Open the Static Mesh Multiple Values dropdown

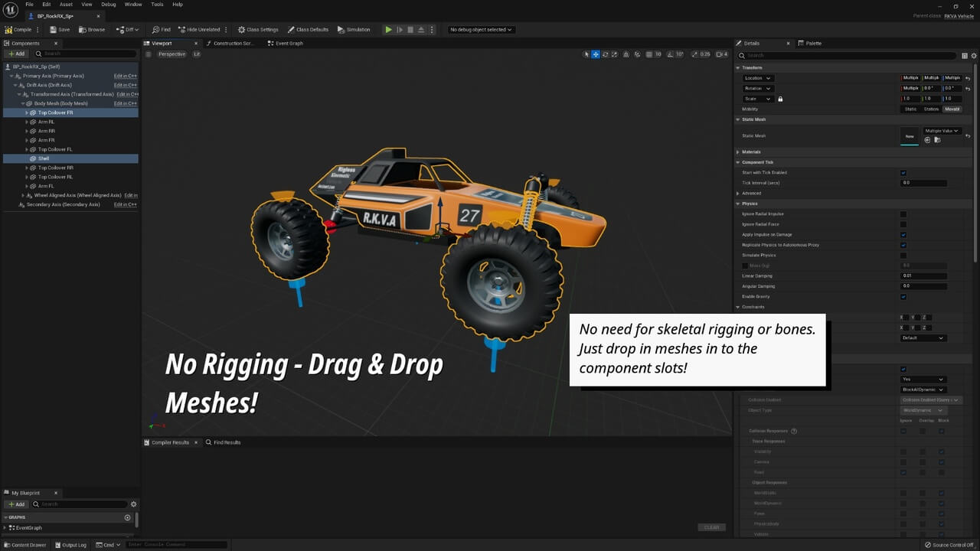click(941, 131)
